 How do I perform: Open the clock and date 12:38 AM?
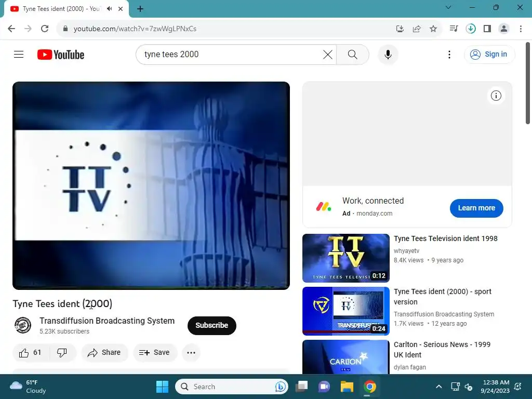495,387
